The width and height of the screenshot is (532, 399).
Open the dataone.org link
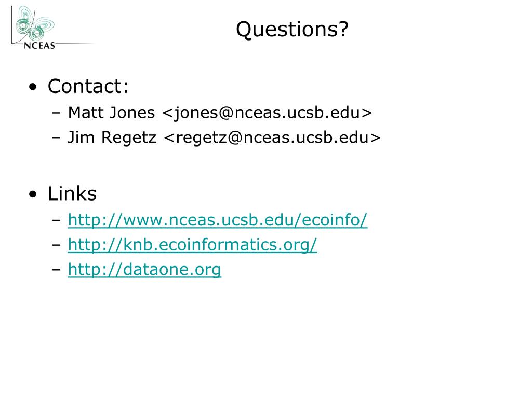point(144,270)
